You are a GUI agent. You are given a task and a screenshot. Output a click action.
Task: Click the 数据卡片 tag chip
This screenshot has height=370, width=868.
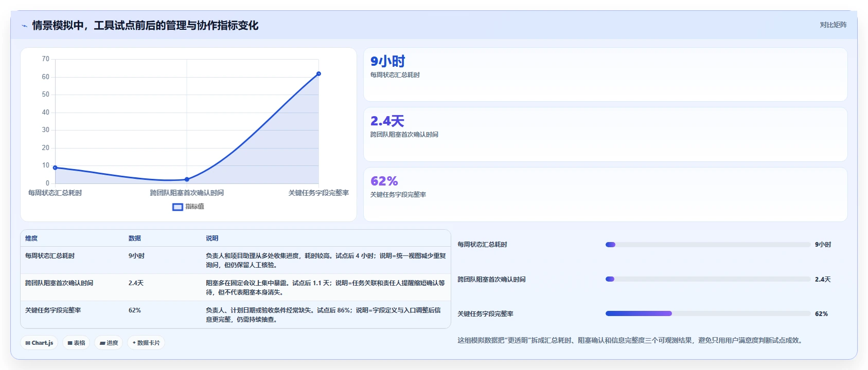click(x=146, y=343)
